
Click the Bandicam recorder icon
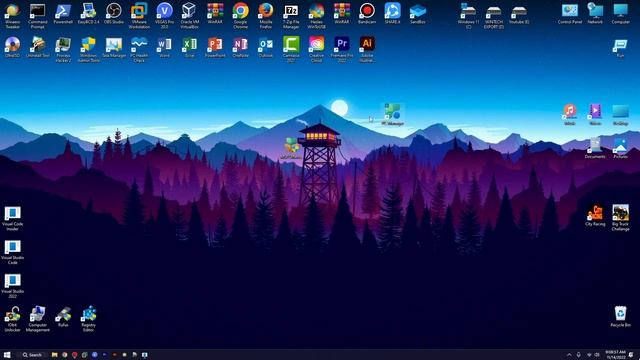pos(367,13)
